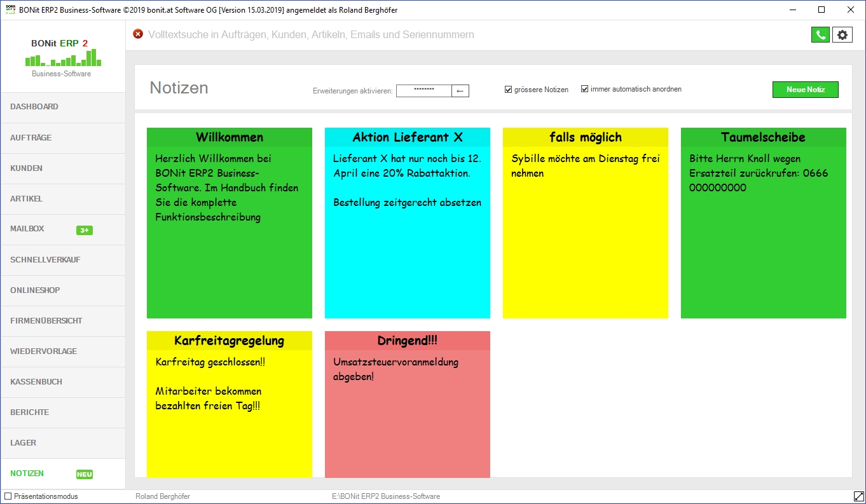Open the Berichte section

coord(63,412)
